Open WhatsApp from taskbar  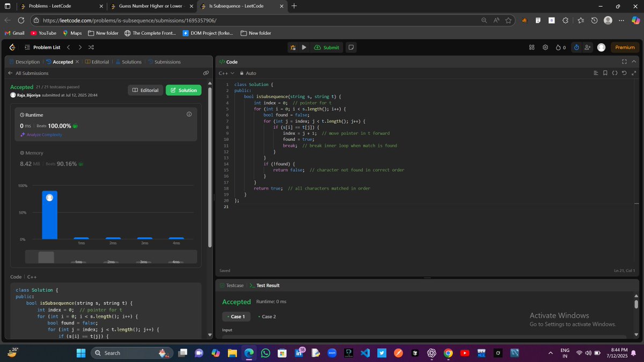click(266, 353)
